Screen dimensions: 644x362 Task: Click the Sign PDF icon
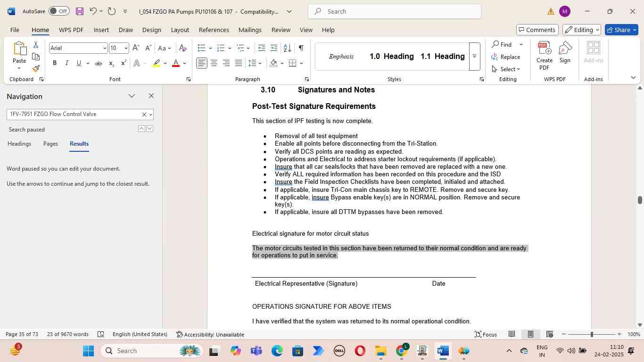pyautogui.click(x=565, y=52)
